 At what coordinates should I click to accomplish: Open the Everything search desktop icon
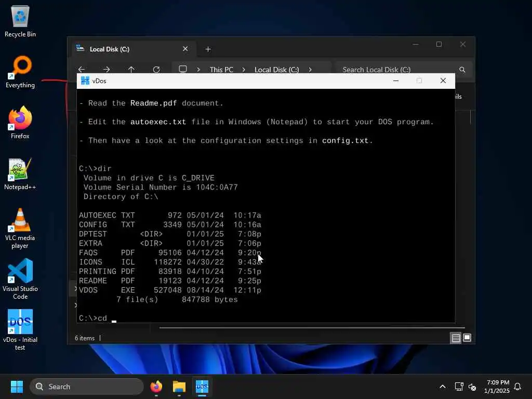click(20, 72)
